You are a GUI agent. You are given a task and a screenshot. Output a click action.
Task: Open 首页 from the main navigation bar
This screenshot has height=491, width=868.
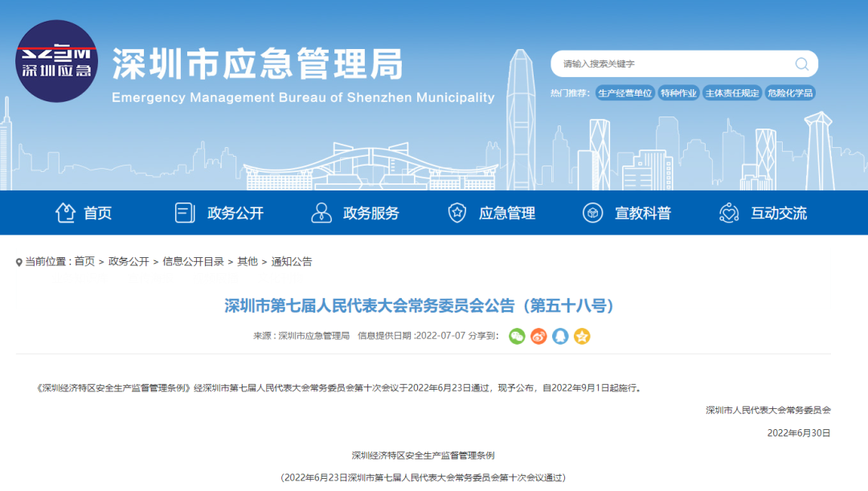84,213
